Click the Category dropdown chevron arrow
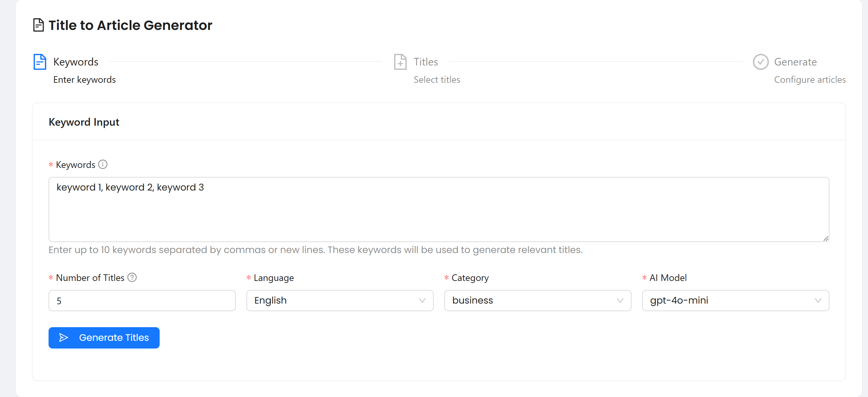 pos(620,300)
